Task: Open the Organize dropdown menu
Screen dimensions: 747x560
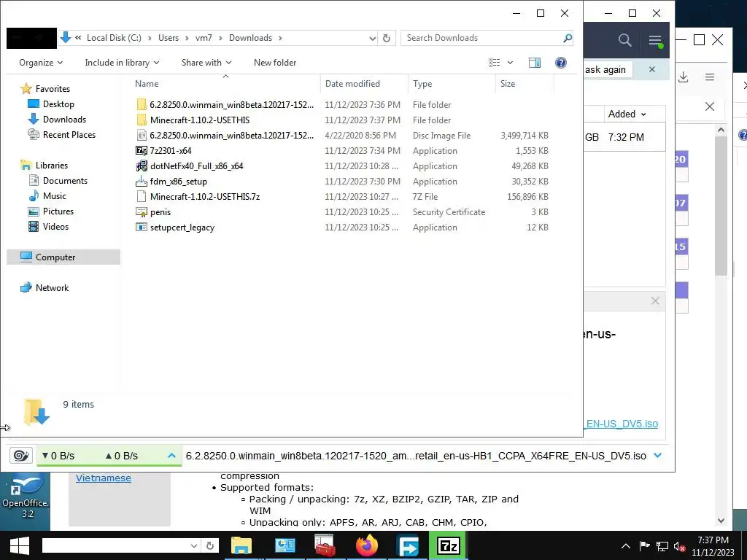Action: [x=41, y=63]
